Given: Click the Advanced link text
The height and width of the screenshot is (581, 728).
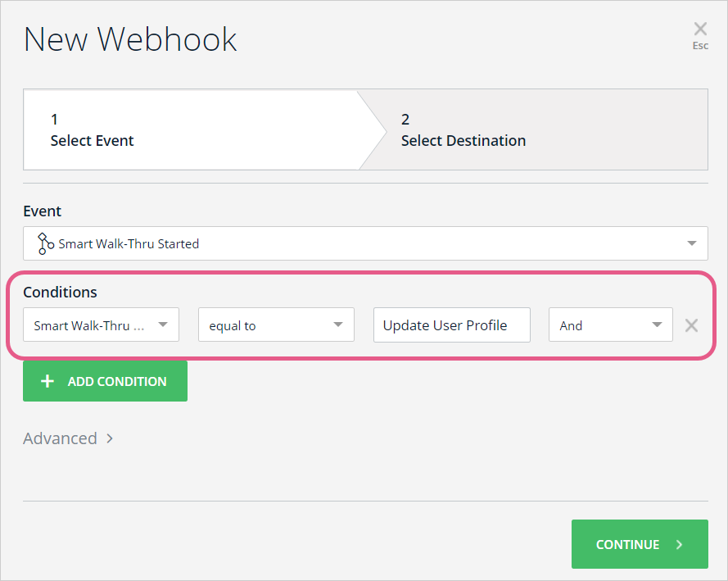Looking at the screenshot, I should click(61, 438).
